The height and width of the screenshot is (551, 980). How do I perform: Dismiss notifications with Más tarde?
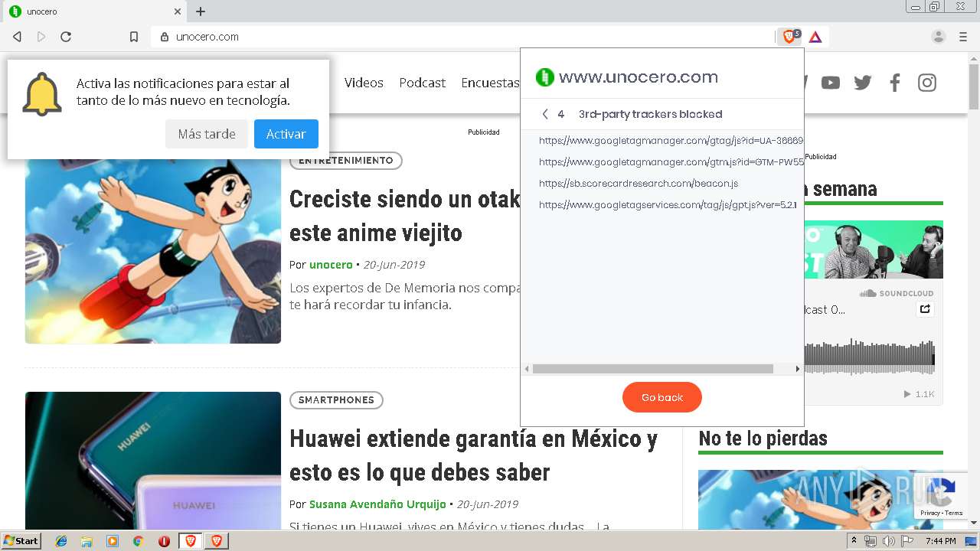click(x=207, y=134)
